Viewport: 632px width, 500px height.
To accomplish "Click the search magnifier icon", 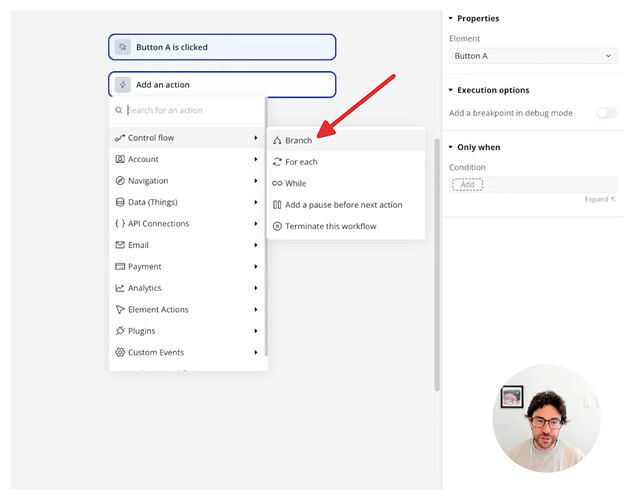I will (118, 110).
